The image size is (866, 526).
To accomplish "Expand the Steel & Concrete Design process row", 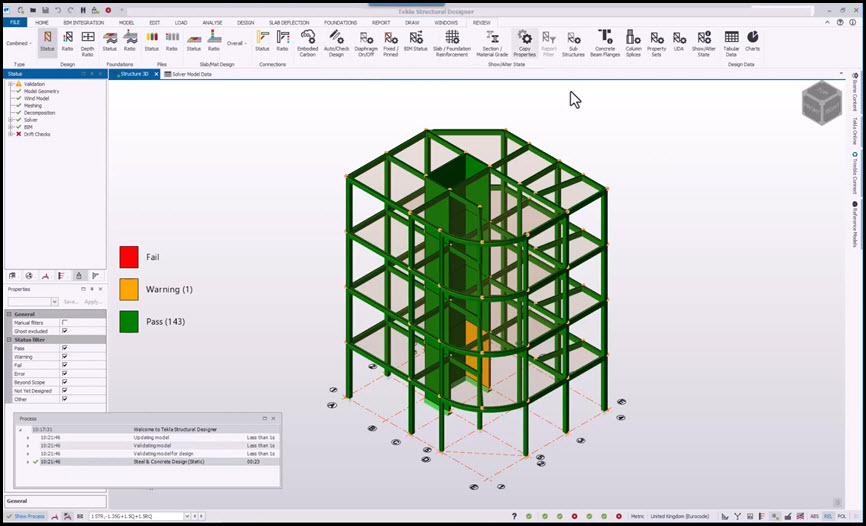I will (28, 462).
